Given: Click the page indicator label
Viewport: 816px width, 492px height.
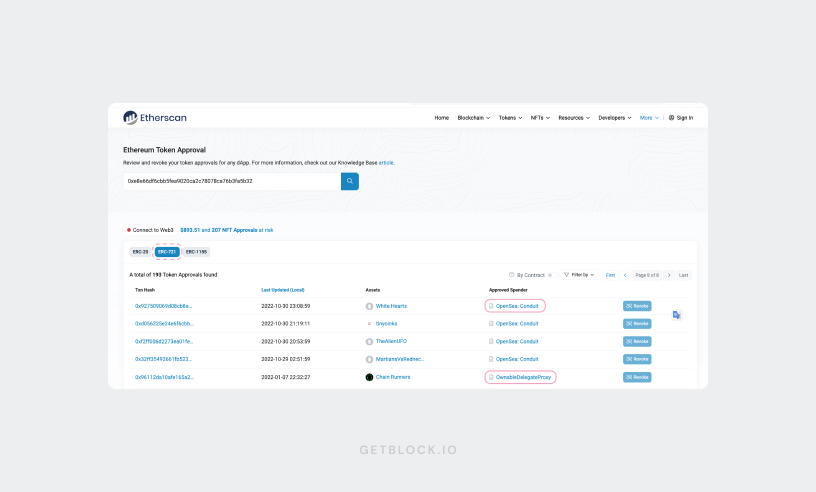Looking at the screenshot, I should pos(647,275).
